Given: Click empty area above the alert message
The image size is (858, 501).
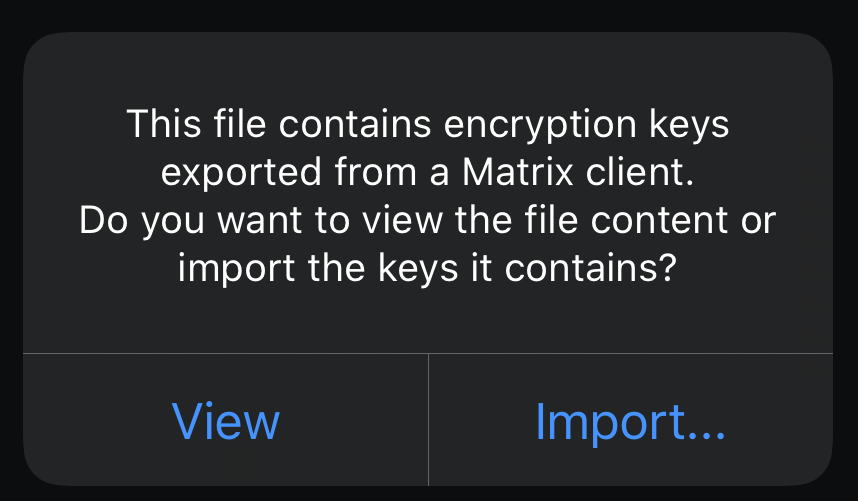Looking at the screenshot, I should (428, 66).
